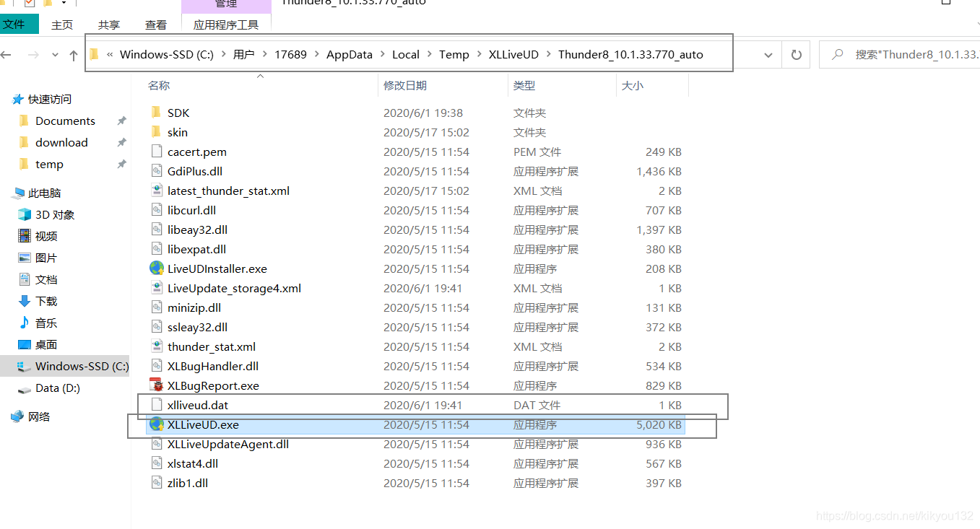980x529 pixels.
Task: Select 此电脑 in navigation pane
Action: point(44,193)
